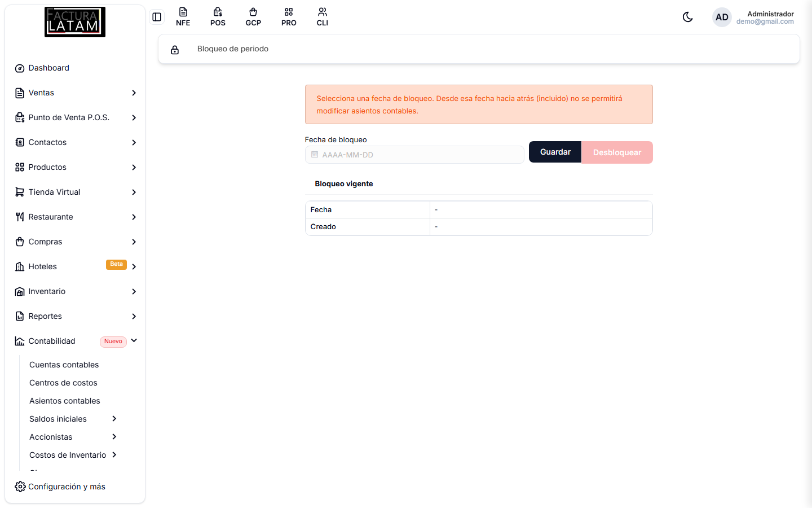The width and height of the screenshot is (812, 508).
Task: Click the Nuevo badge next to Contabilidad
Action: tap(113, 341)
